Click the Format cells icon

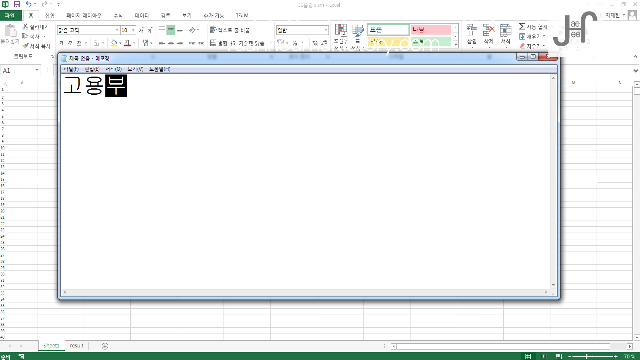point(506,30)
